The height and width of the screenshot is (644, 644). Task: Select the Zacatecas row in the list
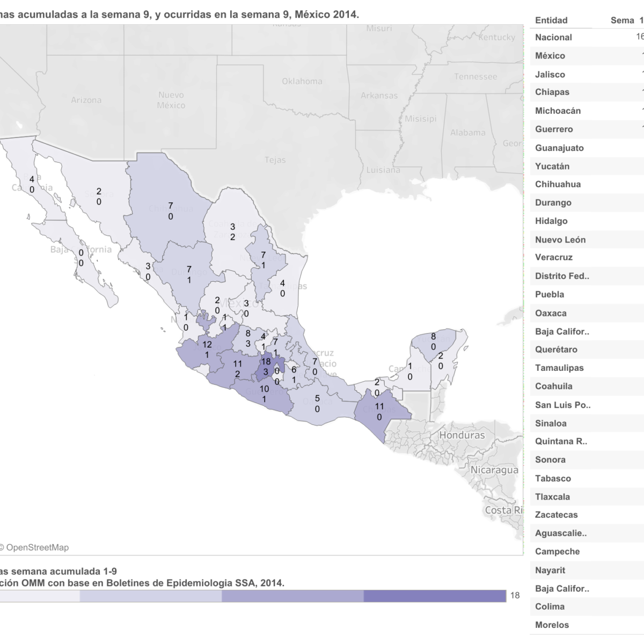[557, 515]
